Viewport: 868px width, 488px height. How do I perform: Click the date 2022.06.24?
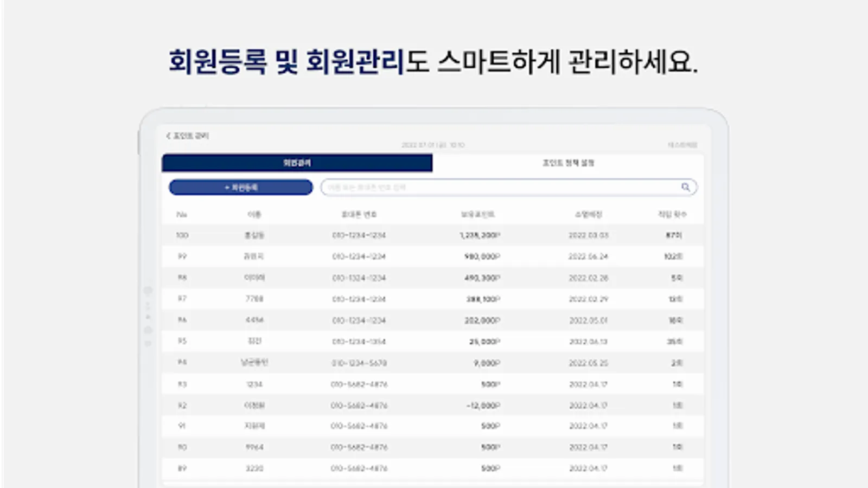589,256
